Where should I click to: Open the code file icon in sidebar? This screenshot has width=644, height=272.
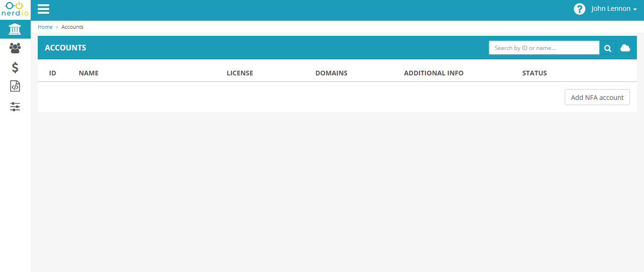(x=15, y=86)
